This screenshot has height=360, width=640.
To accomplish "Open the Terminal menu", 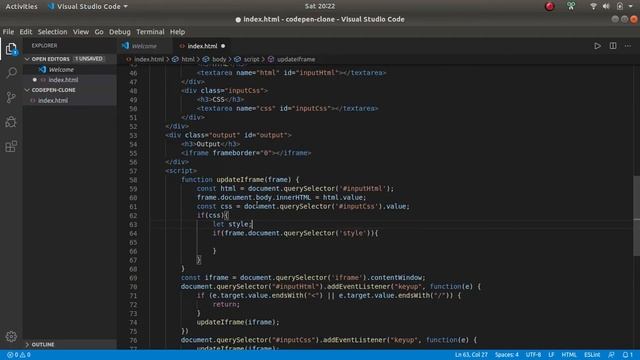I will (x=150, y=32).
